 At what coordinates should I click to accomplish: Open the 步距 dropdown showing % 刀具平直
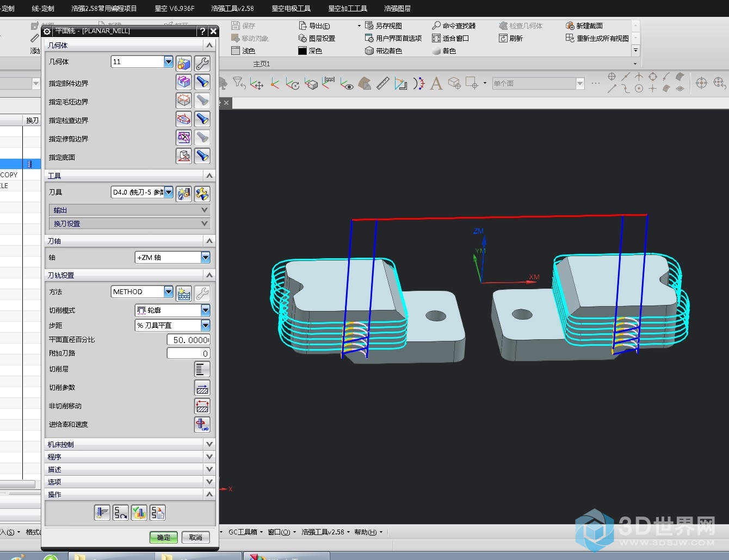pyautogui.click(x=205, y=325)
